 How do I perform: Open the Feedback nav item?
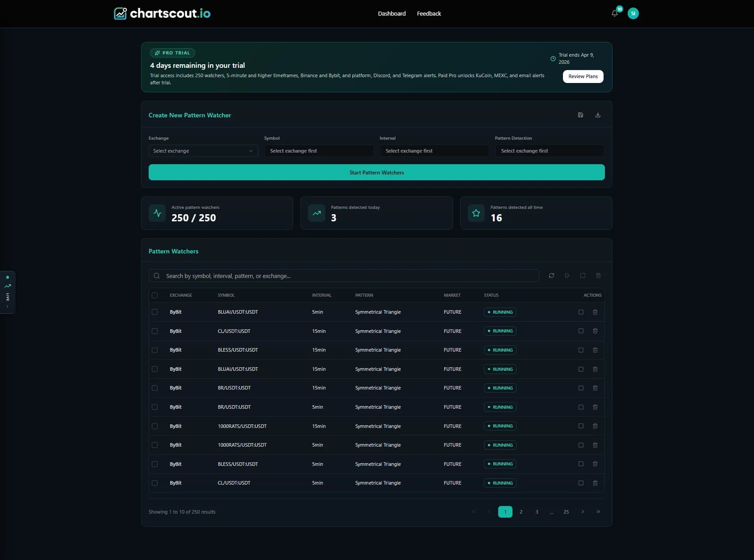point(429,13)
